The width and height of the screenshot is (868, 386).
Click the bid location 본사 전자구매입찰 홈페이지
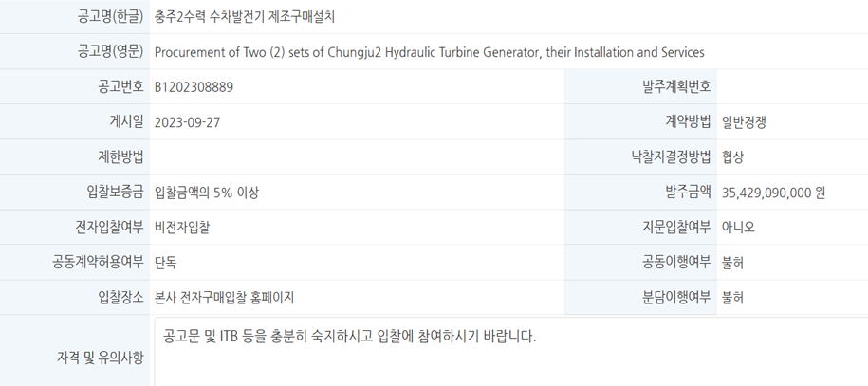click(224, 298)
